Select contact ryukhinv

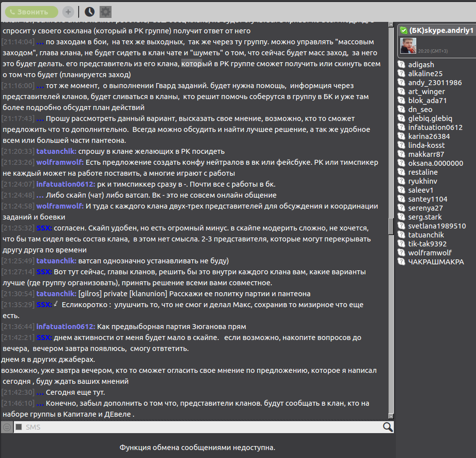click(x=423, y=181)
